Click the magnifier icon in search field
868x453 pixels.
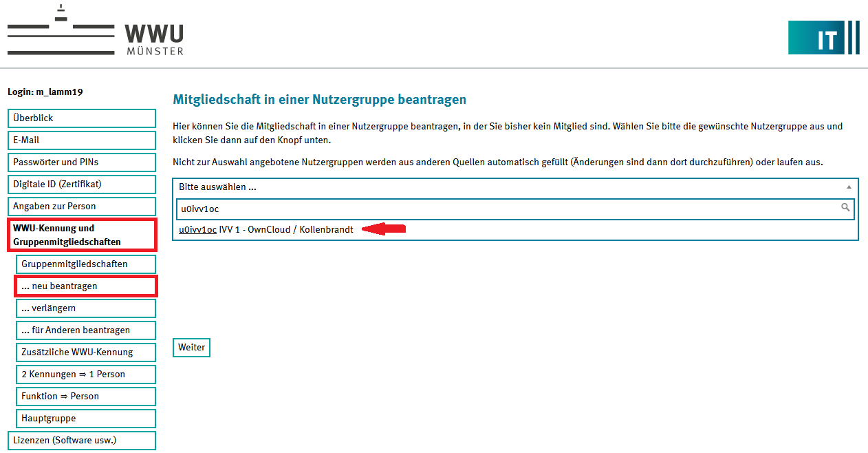(x=845, y=208)
